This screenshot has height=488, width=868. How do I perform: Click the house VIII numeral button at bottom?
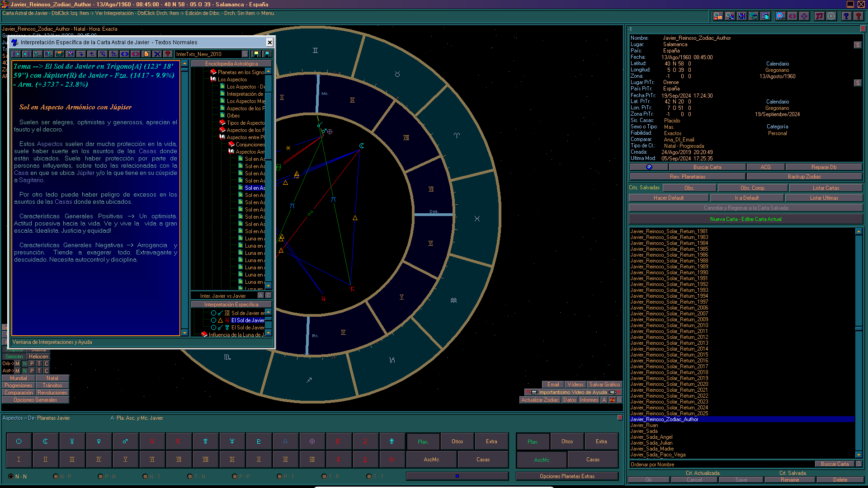(x=206, y=460)
